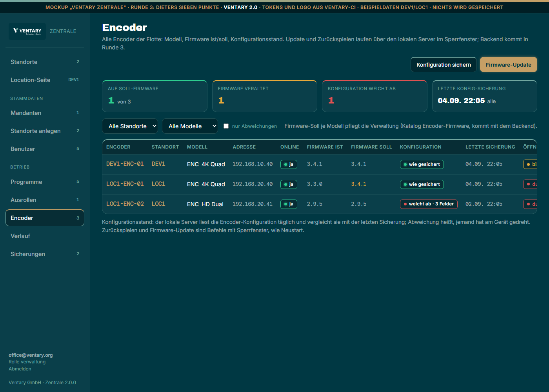
Task: Click Adresse column header
Action: tap(244, 147)
